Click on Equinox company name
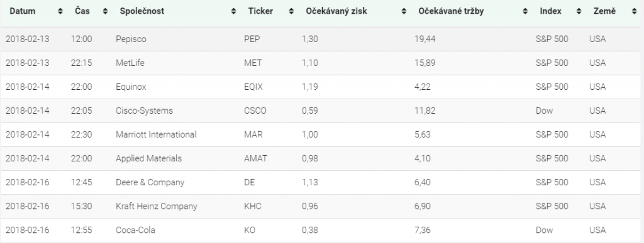The width and height of the screenshot is (644, 243). click(x=131, y=87)
